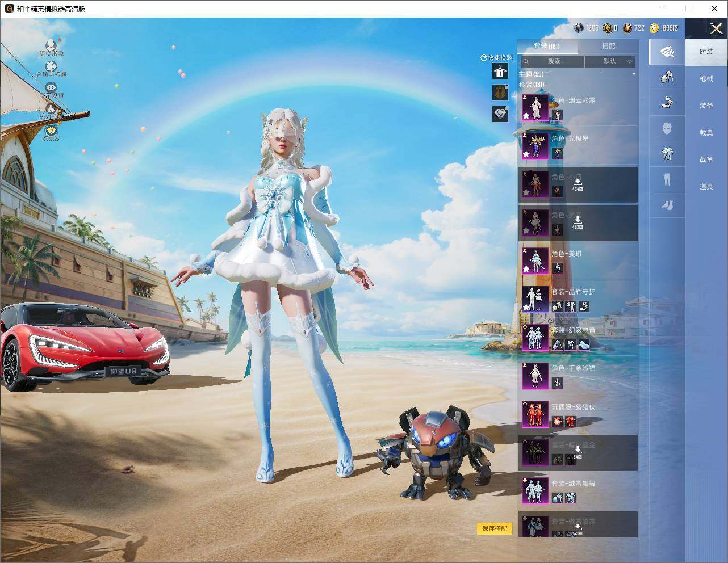Screen dimensions: 728x563
Task: Click the 套装(181) section label
Action: point(531,85)
